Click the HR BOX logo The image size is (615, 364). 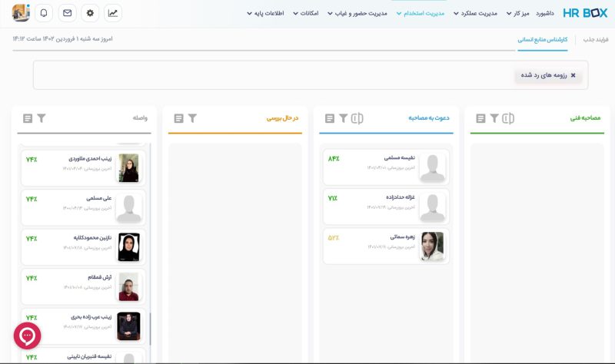click(x=585, y=13)
